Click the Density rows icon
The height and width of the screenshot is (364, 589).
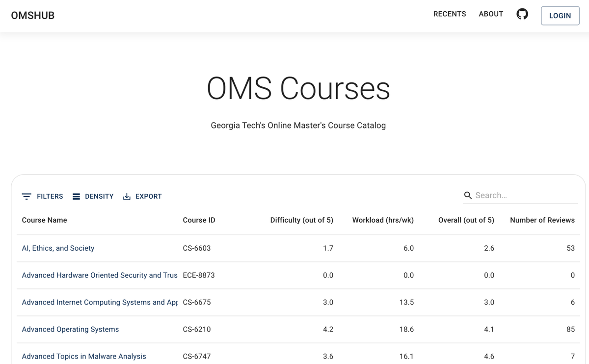76,197
